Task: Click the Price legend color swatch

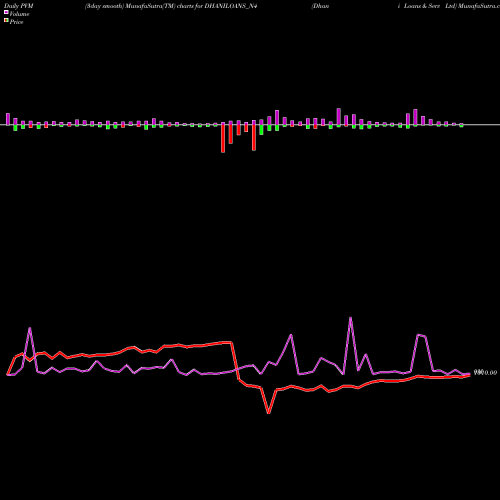Action: click(x=6, y=20)
